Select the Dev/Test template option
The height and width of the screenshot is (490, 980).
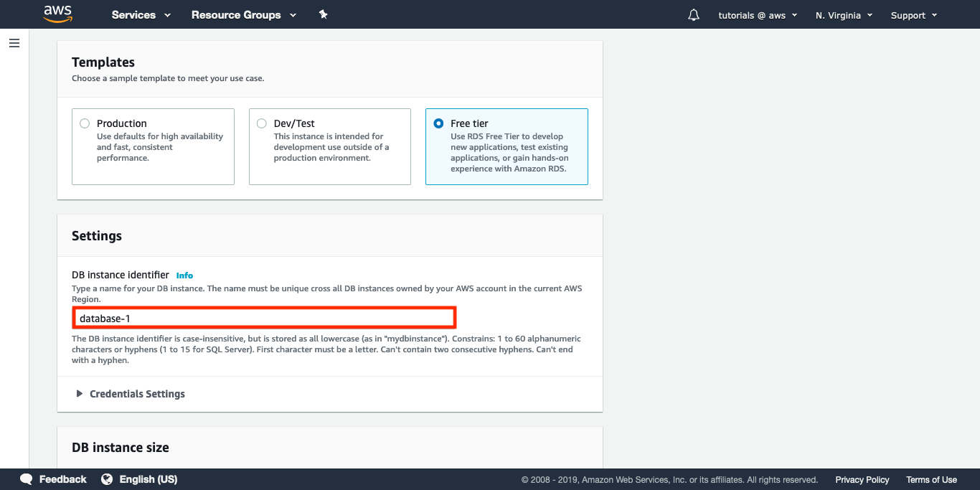(x=262, y=123)
